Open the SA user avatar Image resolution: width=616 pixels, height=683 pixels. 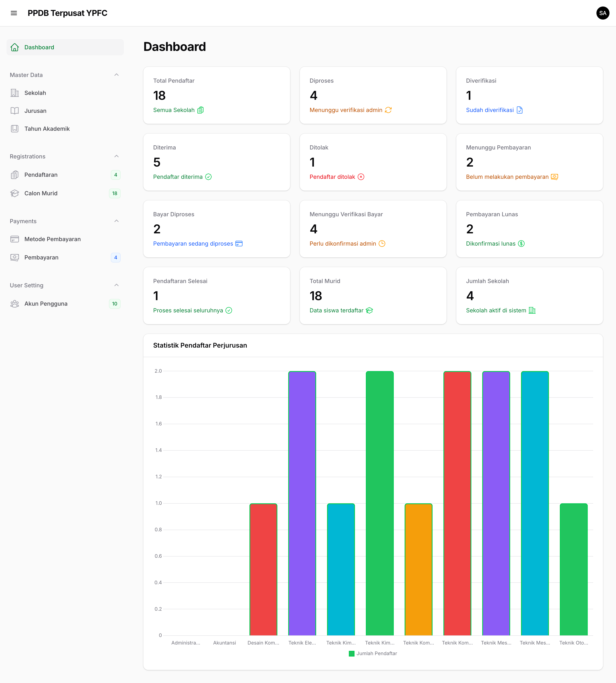[x=603, y=13]
